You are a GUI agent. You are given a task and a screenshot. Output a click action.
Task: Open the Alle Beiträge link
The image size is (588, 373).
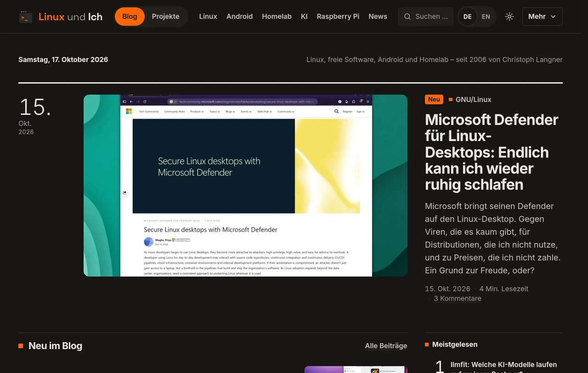coord(386,346)
